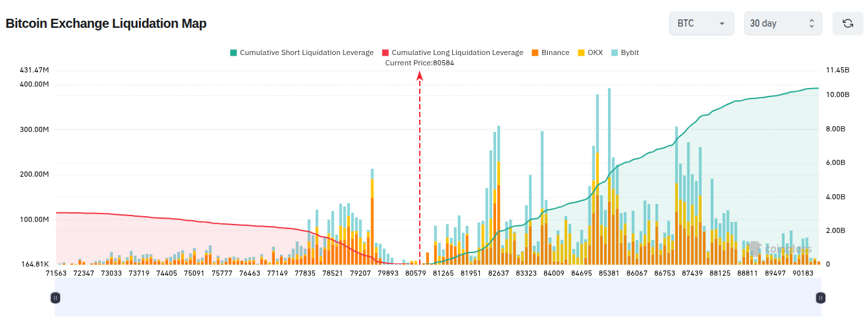Click the Bitcoin Exchange Liquidation Map title
The height and width of the screenshot is (321, 868).
pos(106,24)
